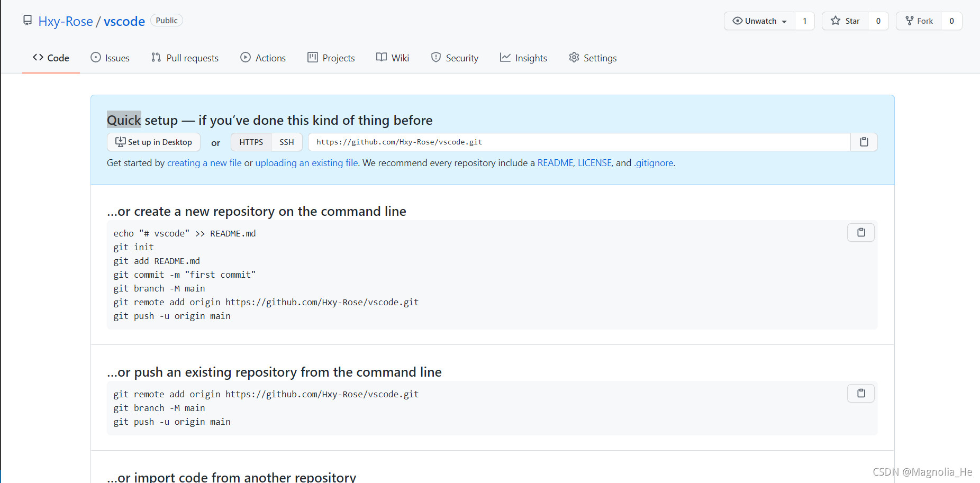Open the .gitignore recommendation link
Screen dimensions: 980x483
coord(654,163)
